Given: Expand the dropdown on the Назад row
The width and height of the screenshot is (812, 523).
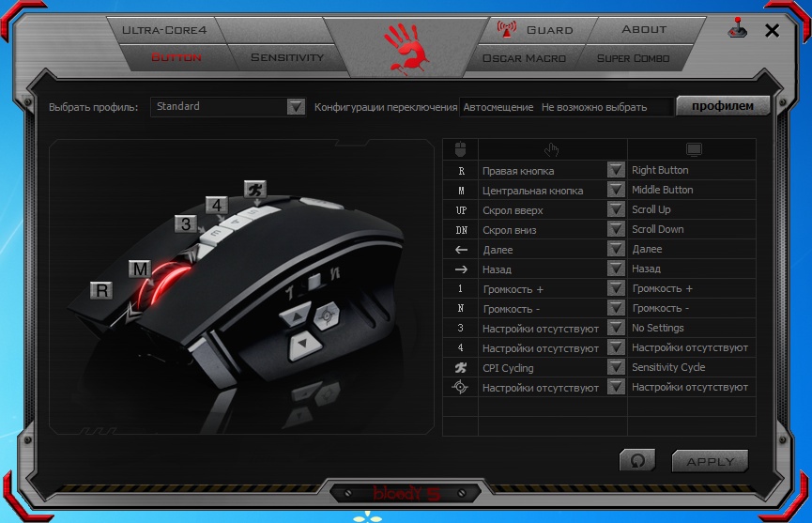Looking at the screenshot, I should point(616,269).
